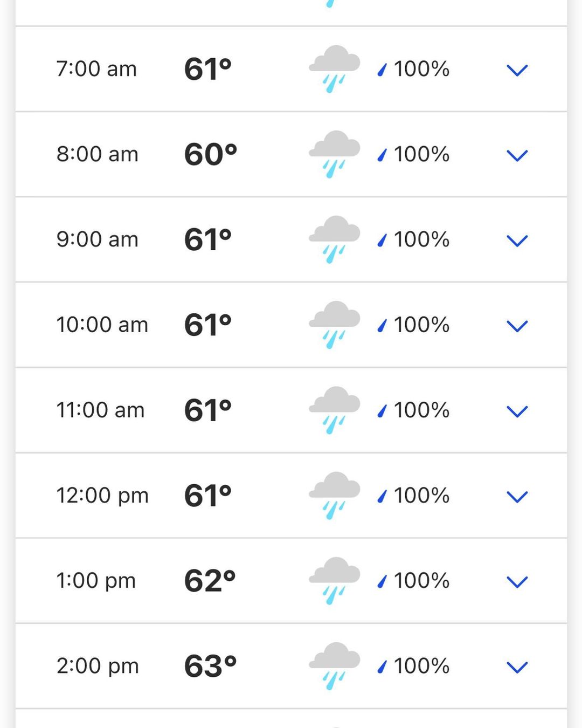582x728 pixels.
Task: Open details for 9:00 am with chevron
Action: click(x=517, y=241)
